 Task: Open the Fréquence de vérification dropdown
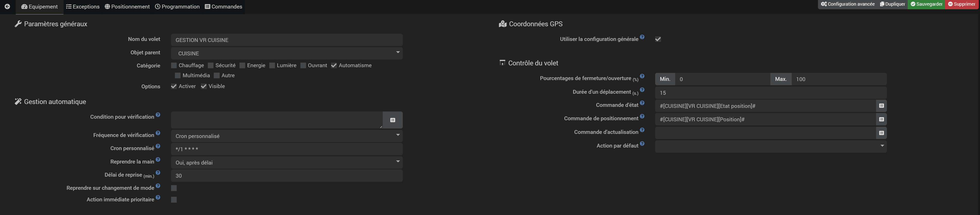point(287,136)
